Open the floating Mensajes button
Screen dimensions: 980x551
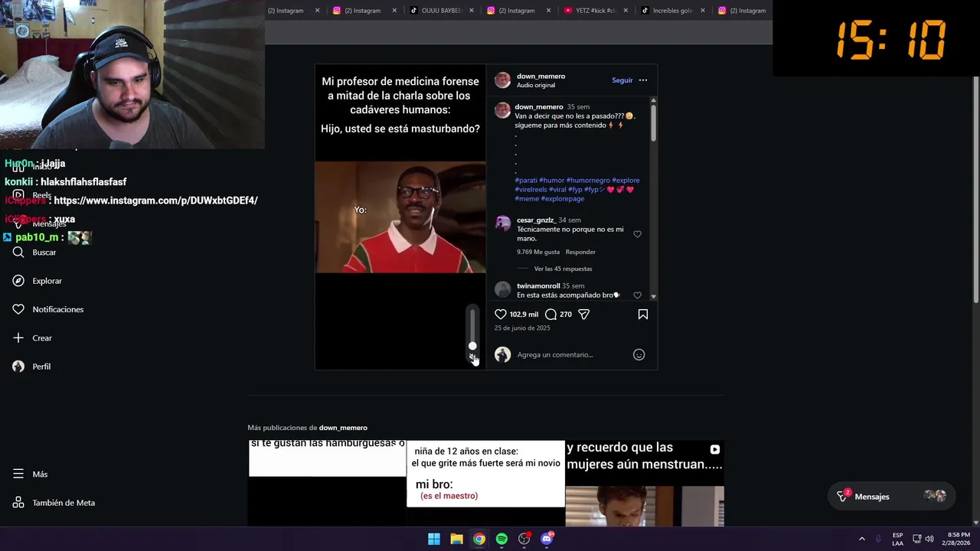pyautogui.click(x=890, y=497)
